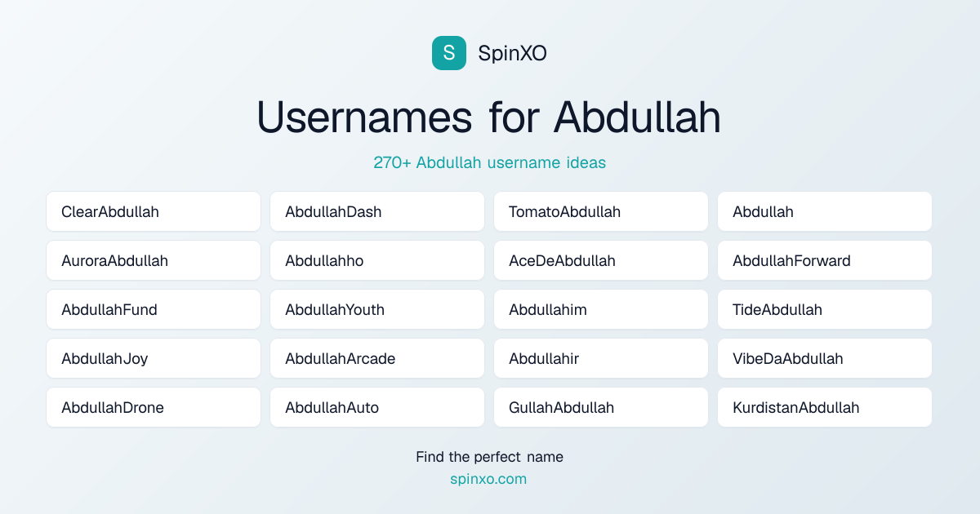The width and height of the screenshot is (980, 514).
Task: Choose the Abdullahho username card
Action: 377,260
